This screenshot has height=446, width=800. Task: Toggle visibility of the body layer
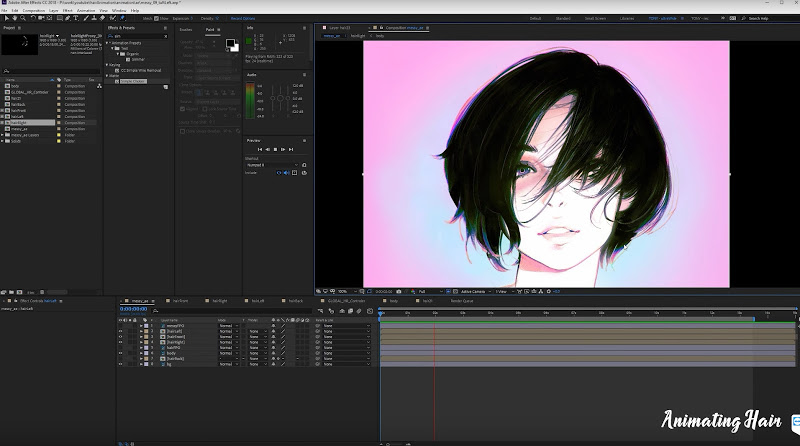pos(121,353)
